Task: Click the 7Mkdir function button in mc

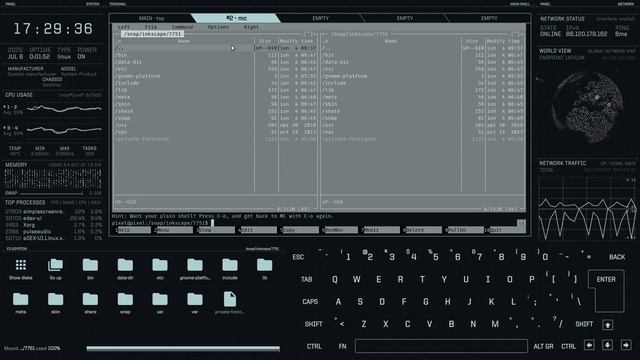Action: (381, 230)
